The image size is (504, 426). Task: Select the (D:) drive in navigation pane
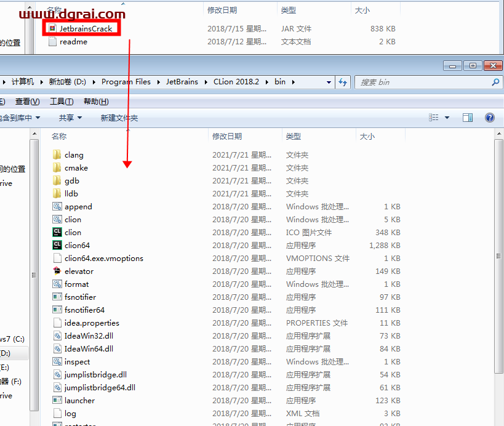click(x=5, y=353)
